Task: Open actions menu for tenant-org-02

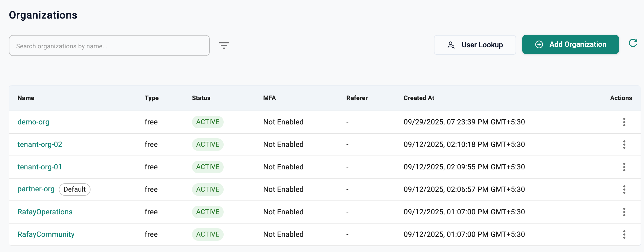Action: [624, 145]
